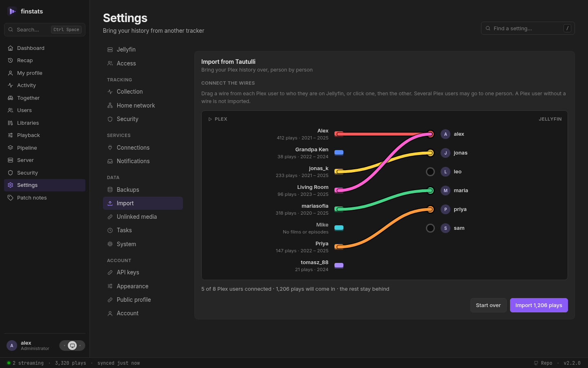The image size is (588, 368).
Task: Click the Playback sliders icon
Action: 10,135
